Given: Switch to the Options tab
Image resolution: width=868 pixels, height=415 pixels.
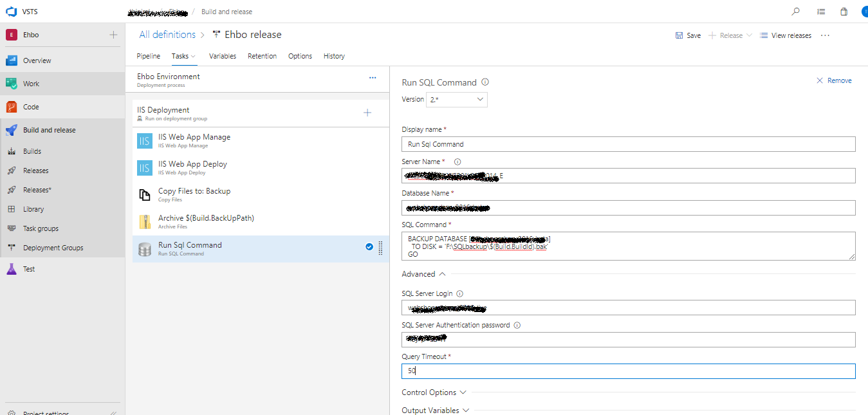Looking at the screenshot, I should [300, 56].
